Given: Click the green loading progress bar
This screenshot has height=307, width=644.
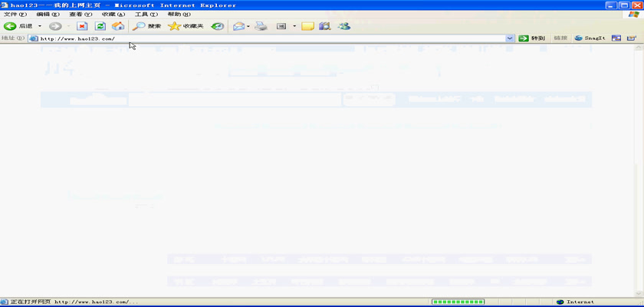Looking at the screenshot, I should [x=458, y=302].
